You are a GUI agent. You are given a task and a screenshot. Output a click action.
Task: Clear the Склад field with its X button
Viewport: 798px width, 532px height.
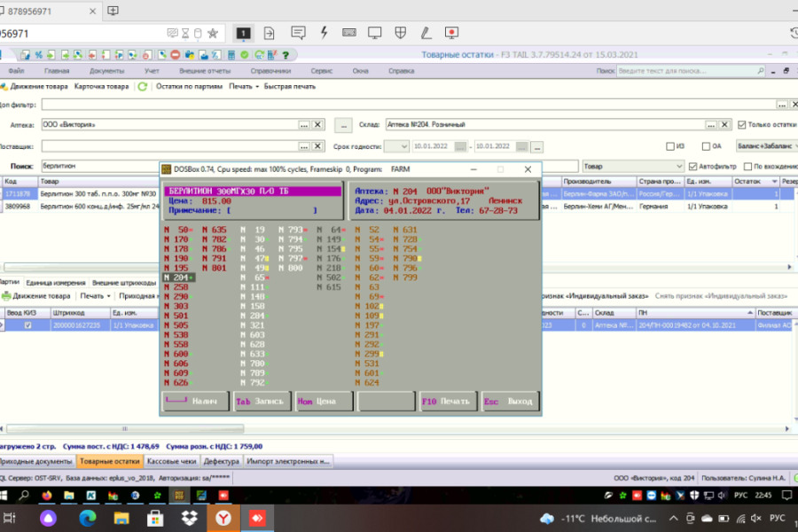click(x=724, y=125)
